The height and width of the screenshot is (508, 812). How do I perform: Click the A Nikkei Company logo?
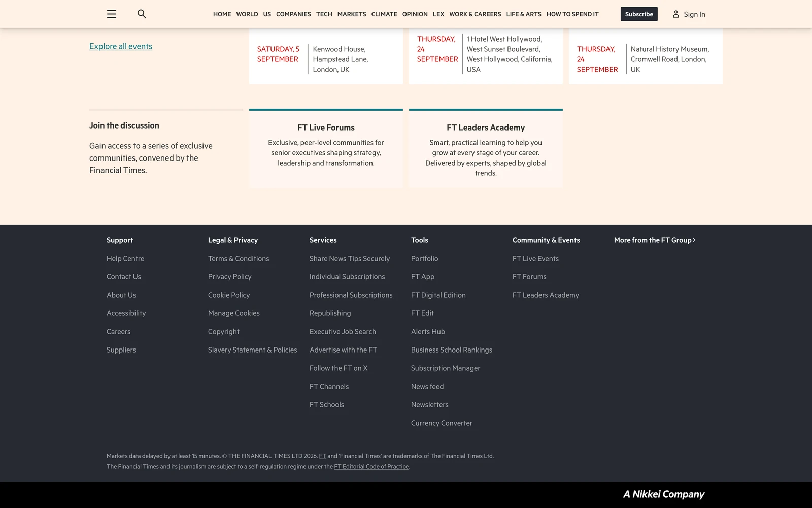click(664, 494)
